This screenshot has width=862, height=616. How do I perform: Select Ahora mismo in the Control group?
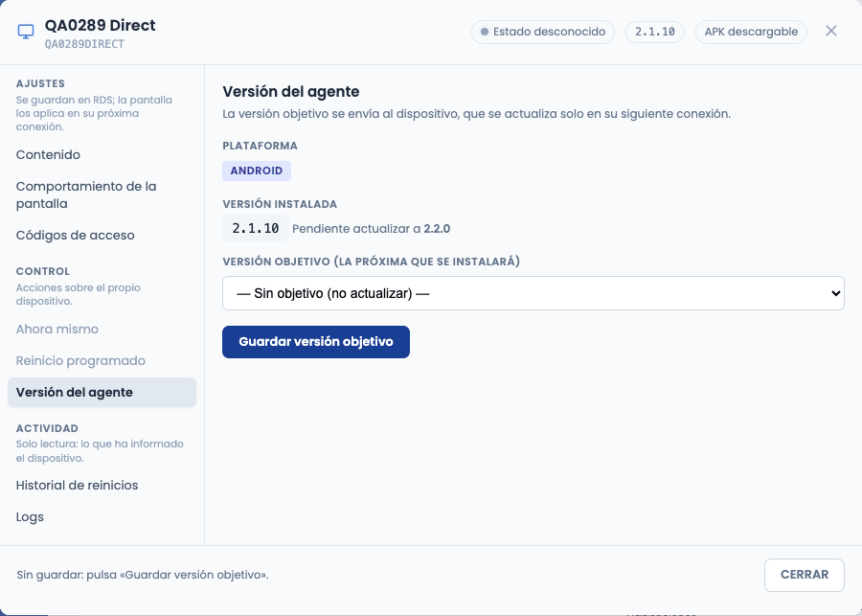click(57, 329)
